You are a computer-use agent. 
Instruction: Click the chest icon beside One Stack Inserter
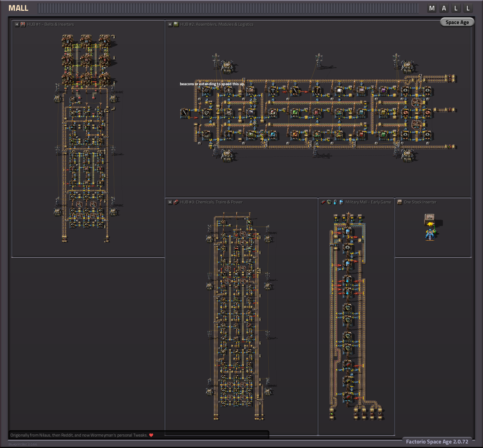399,202
